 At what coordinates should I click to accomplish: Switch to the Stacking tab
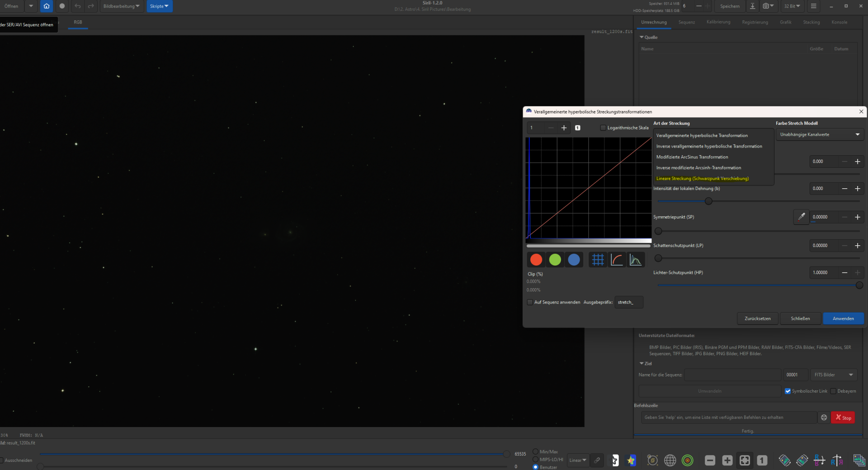811,22
